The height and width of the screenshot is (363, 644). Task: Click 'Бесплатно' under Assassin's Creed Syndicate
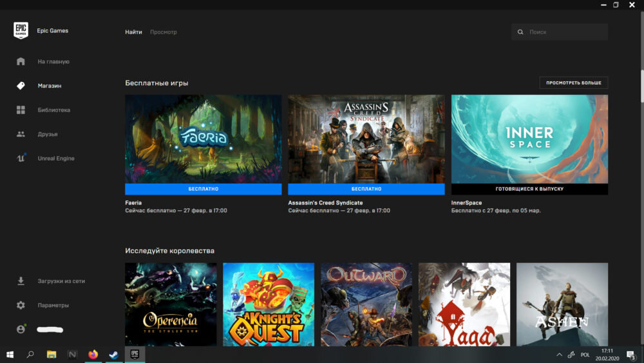pos(366,189)
